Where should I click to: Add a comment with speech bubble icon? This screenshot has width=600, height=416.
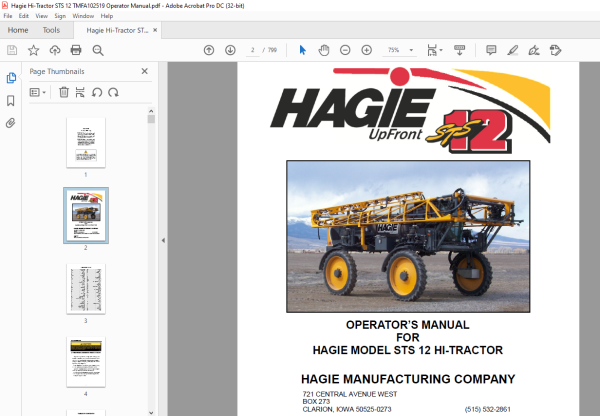coord(491,50)
